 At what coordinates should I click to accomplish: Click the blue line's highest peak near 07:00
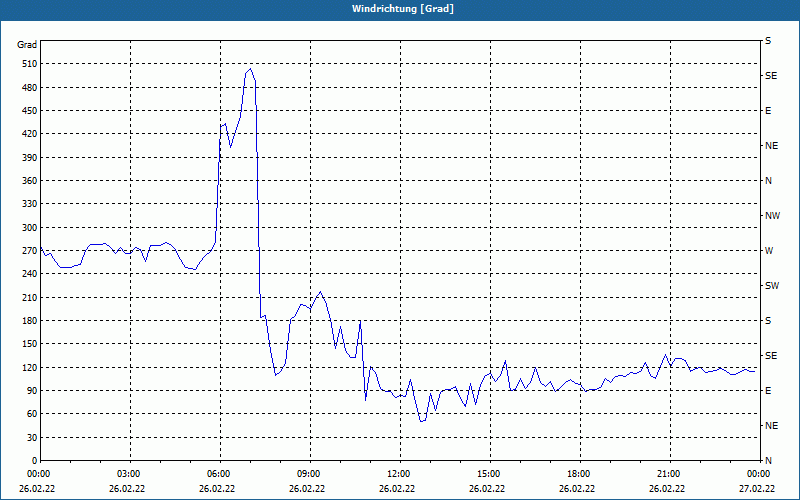(250, 69)
